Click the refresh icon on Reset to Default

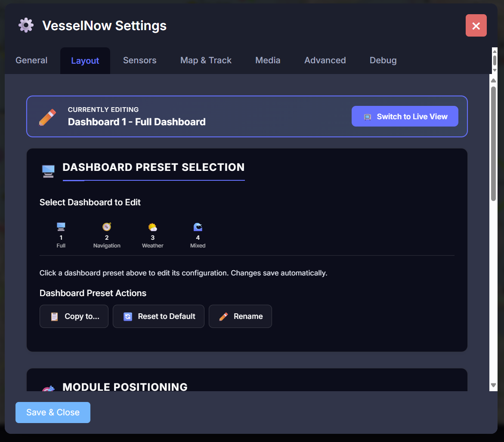(127, 316)
